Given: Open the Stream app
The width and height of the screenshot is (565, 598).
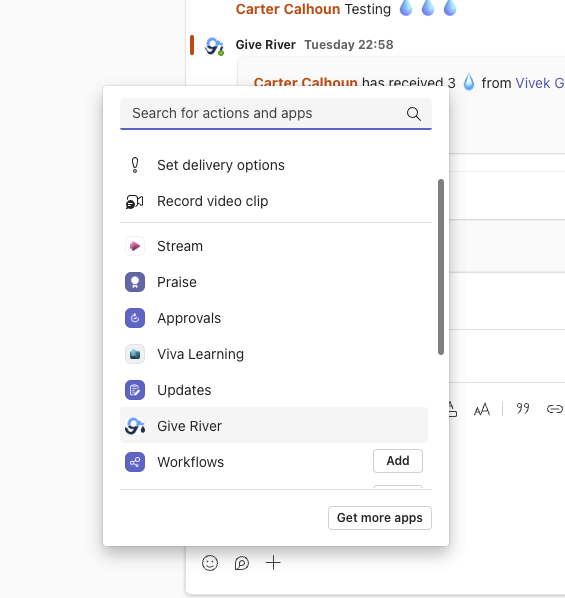Looking at the screenshot, I should pos(274,246).
